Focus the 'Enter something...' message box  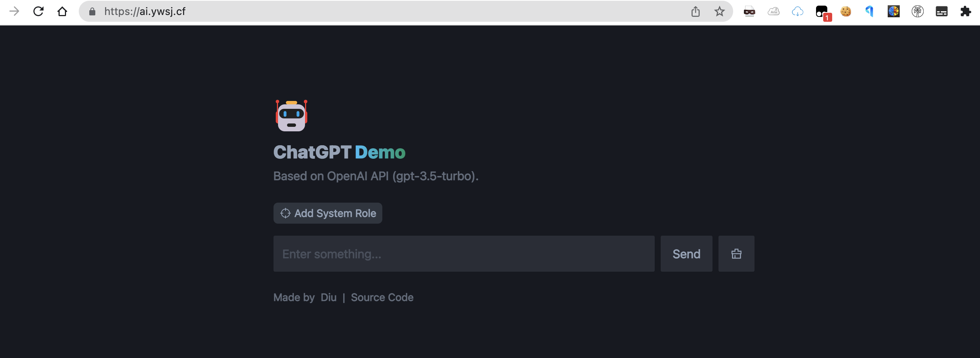pyautogui.click(x=464, y=254)
